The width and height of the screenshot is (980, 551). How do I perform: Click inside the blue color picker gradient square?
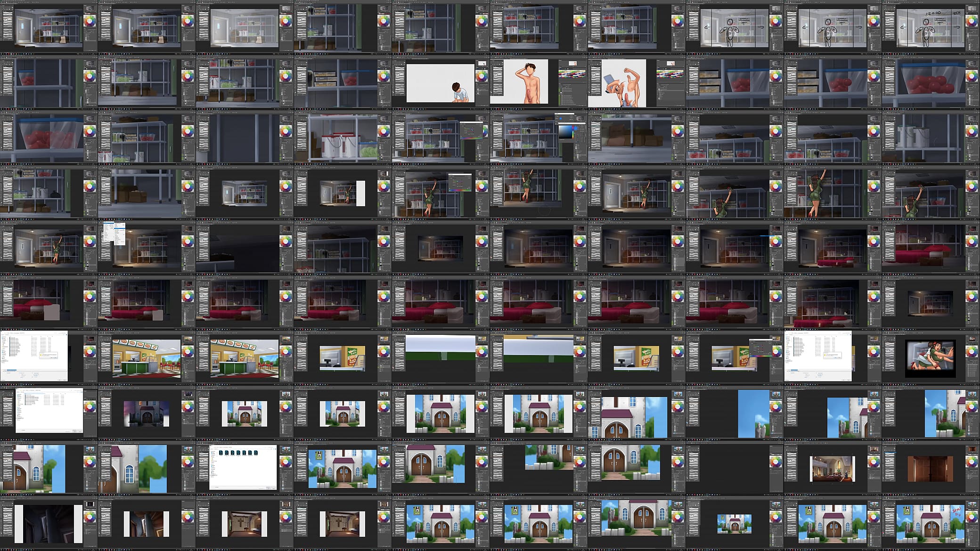[564, 131]
